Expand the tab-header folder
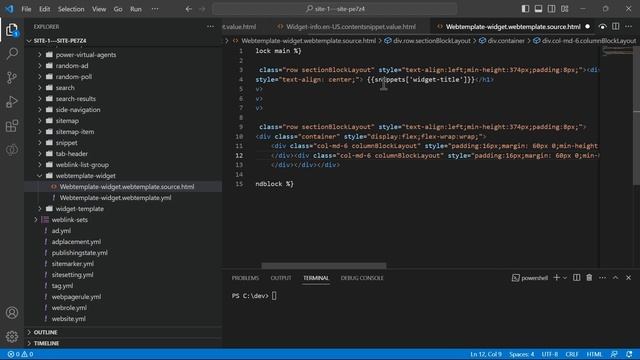The image size is (640, 360). 71,154
